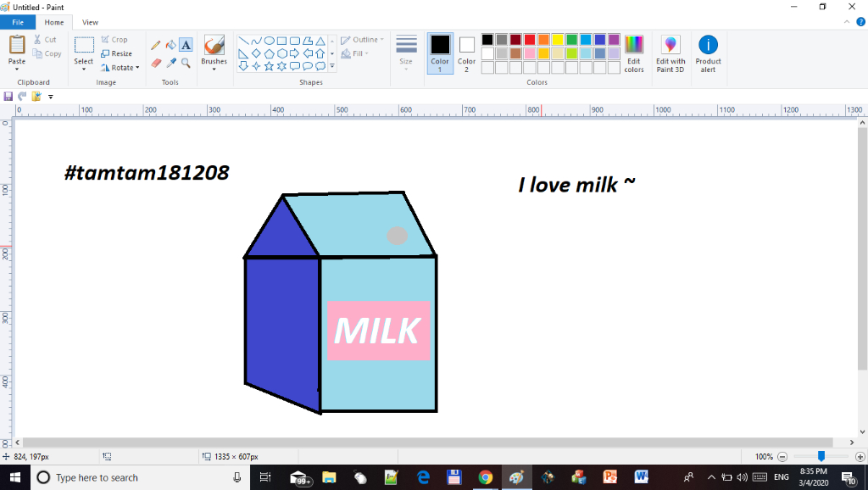Choose the Five-point star shape
Screen dimensions: 868x490
pyautogui.click(x=269, y=66)
